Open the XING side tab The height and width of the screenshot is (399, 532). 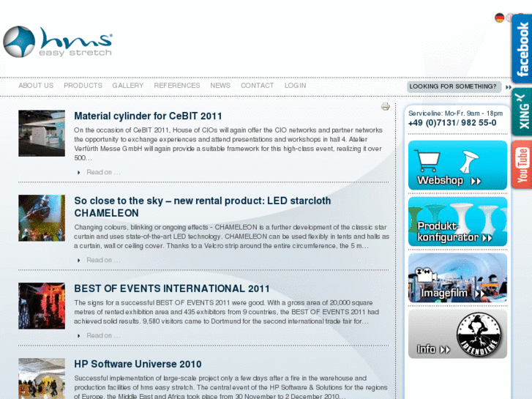(522, 112)
